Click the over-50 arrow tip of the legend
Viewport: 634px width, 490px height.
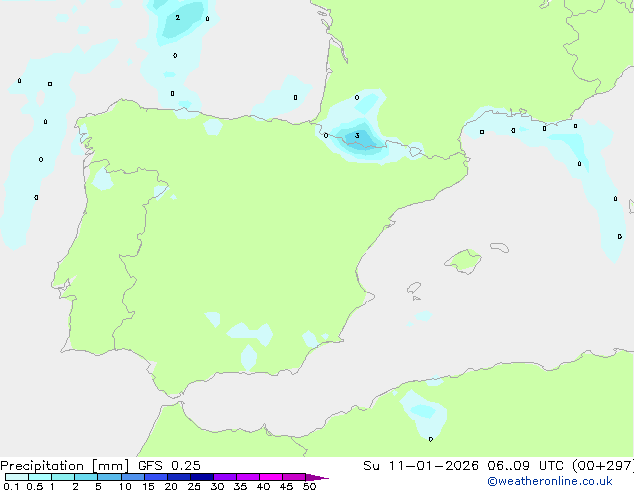click(x=317, y=477)
